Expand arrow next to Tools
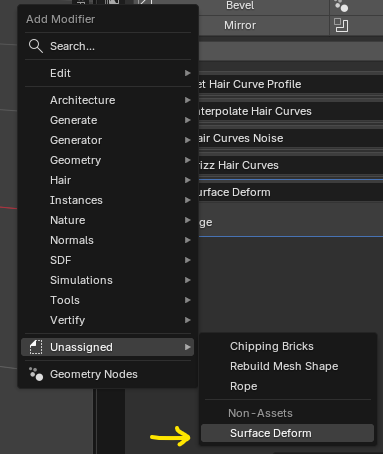The height and width of the screenshot is (454, 383). (x=188, y=300)
